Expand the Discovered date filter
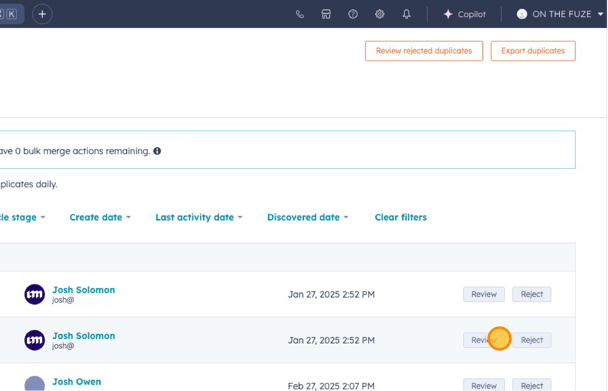608x391 pixels. click(307, 217)
